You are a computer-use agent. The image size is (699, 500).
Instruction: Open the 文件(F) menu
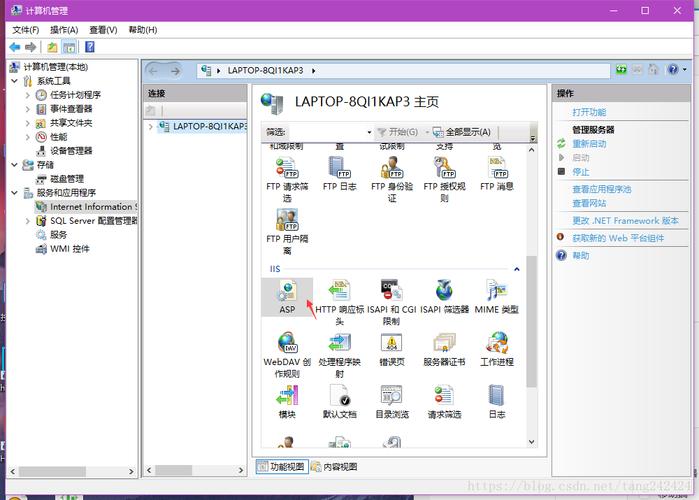pos(25,30)
